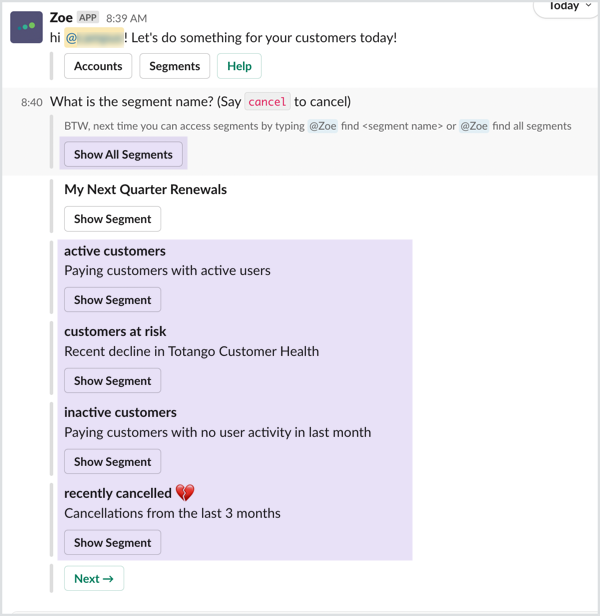The image size is (600, 616).
Task: Click the Show All Segments button
Action: pos(123,154)
